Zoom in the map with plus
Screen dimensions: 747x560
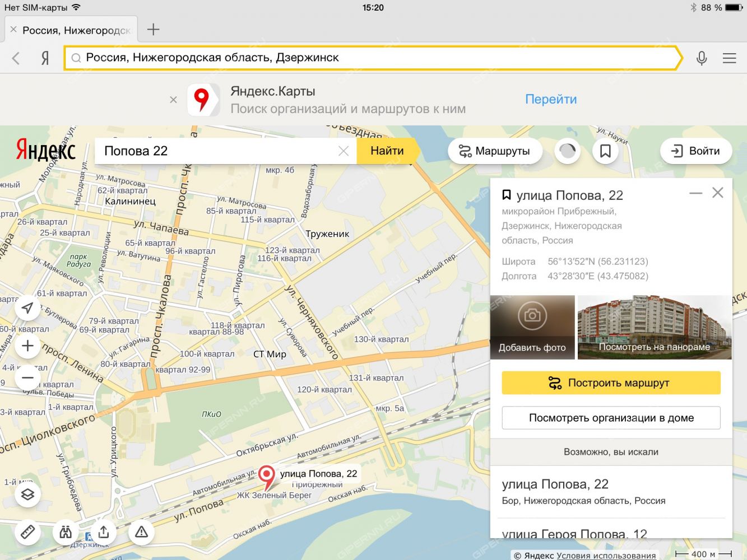27,346
